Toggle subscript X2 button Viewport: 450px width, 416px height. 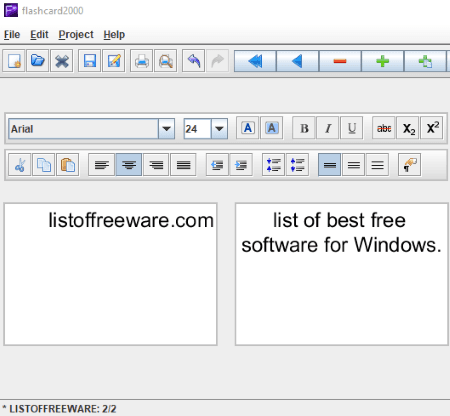(408, 128)
